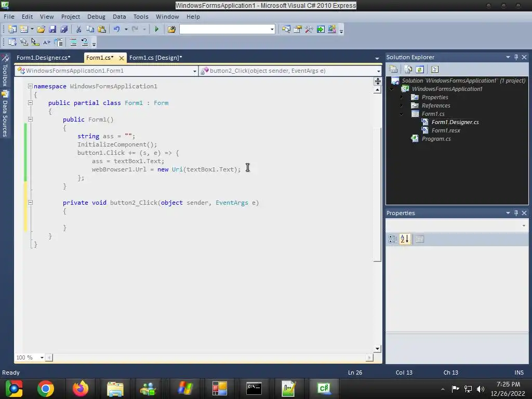Open the Tools menu
The height and width of the screenshot is (399, 532).
(141, 17)
